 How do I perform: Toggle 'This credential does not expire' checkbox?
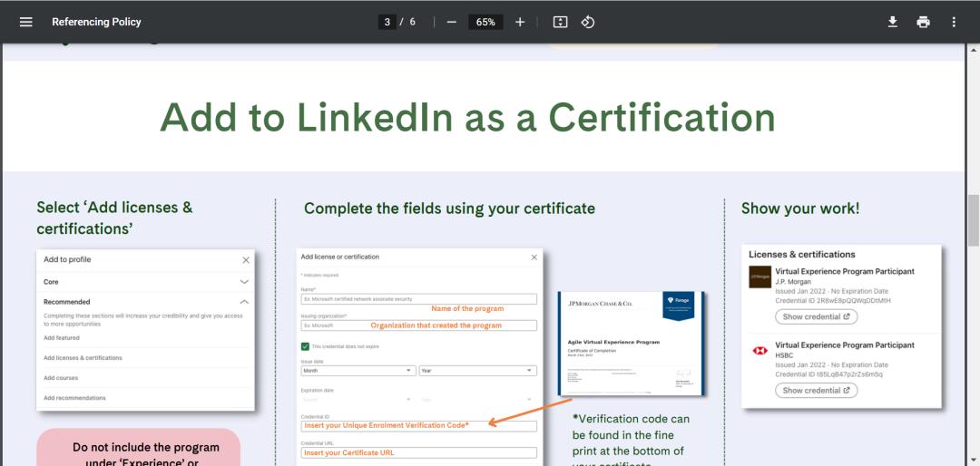[x=305, y=346]
